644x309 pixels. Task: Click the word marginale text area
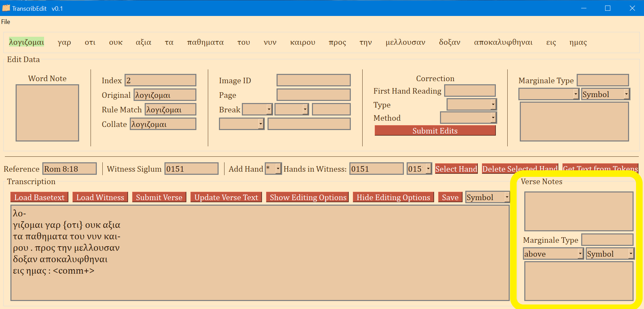tap(574, 121)
